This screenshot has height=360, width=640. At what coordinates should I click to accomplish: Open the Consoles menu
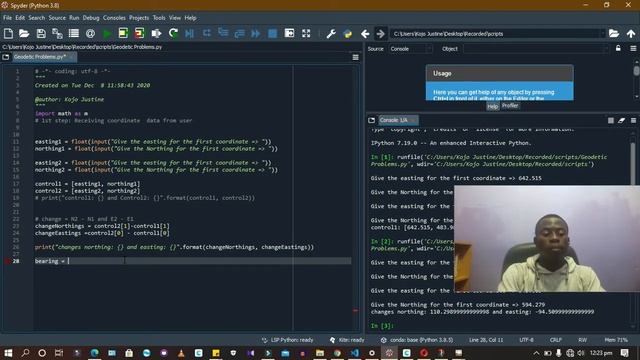114,18
